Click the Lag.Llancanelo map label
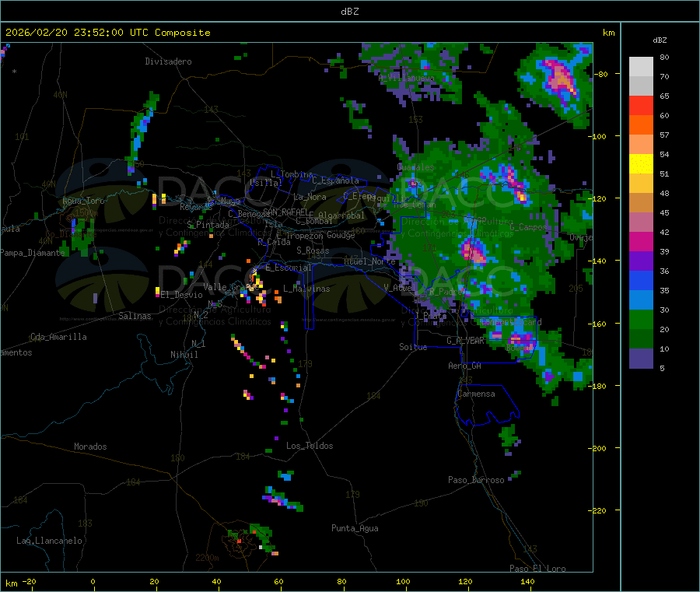The height and width of the screenshot is (592, 700). click(x=49, y=541)
